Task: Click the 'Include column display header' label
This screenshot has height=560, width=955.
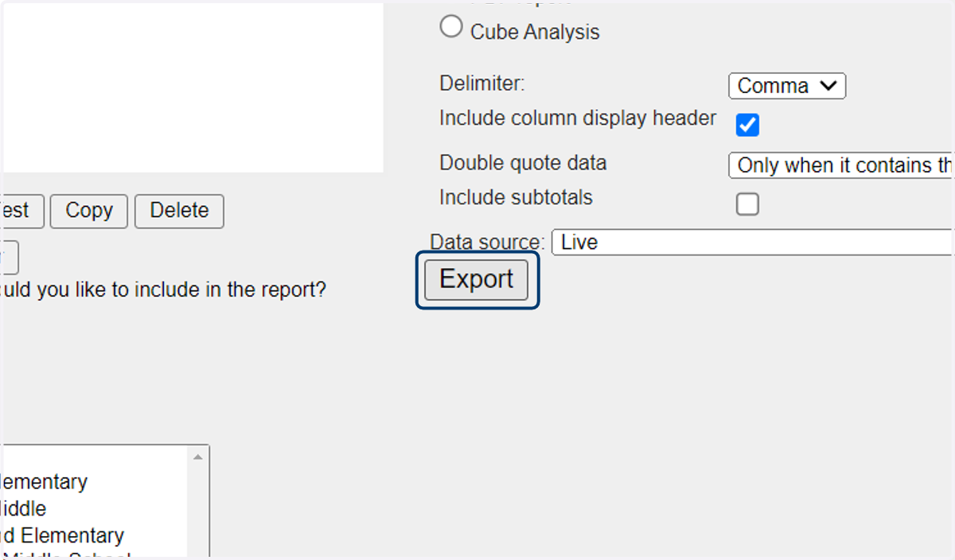Action: pos(578,119)
